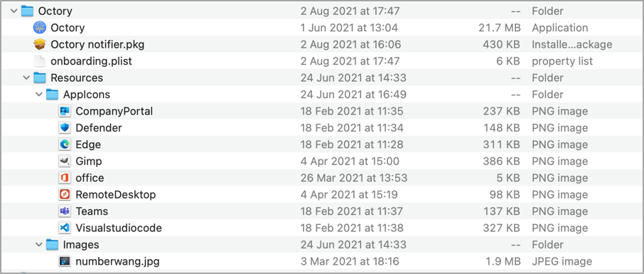Collapse the AppIcons folder chevron
Screen dimensions: 644x274
[x=39, y=95]
